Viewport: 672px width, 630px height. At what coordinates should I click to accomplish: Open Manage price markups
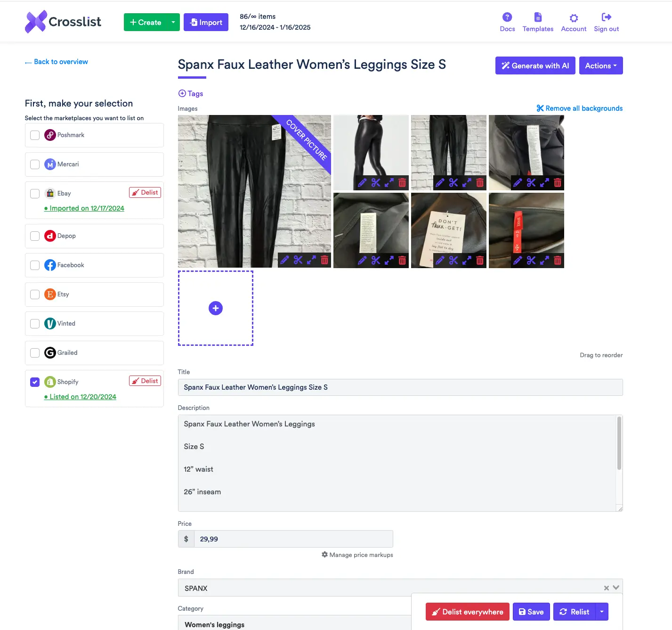point(357,555)
